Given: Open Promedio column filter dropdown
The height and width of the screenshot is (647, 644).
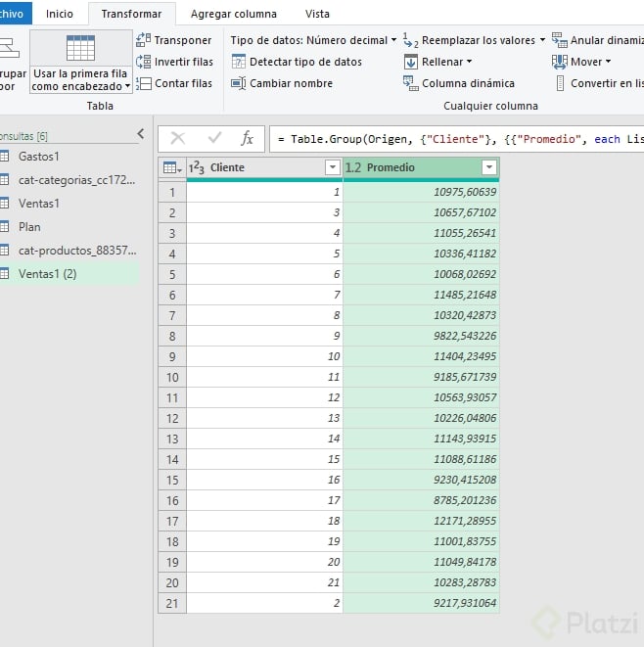Looking at the screenshot, I should point(488,168).
